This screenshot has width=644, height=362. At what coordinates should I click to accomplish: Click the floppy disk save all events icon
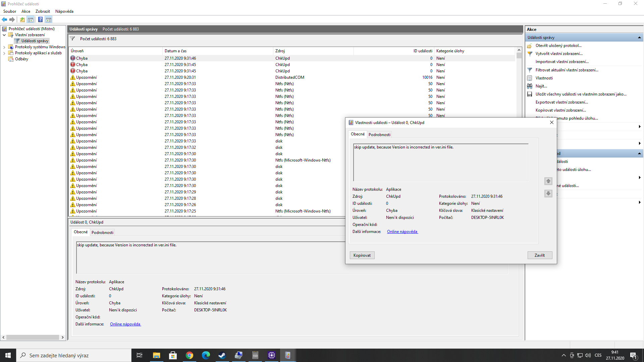pyautogui.click(x=530, y=94)
